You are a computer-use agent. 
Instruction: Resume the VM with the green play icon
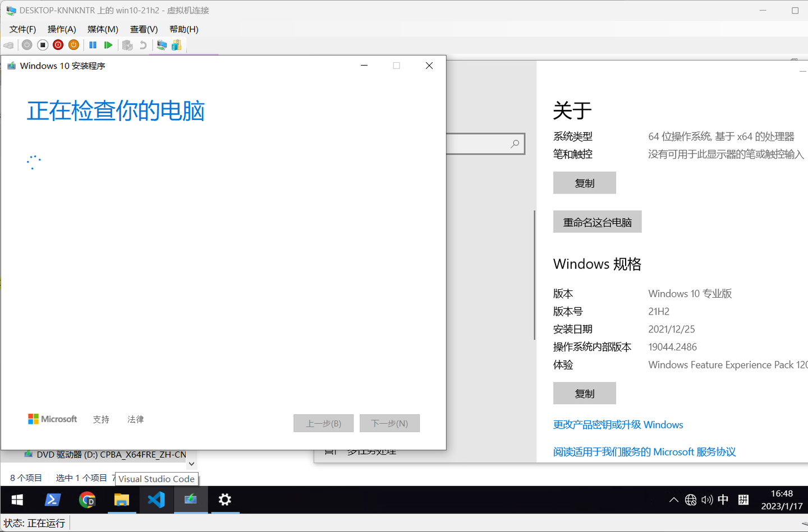[108, 45]
